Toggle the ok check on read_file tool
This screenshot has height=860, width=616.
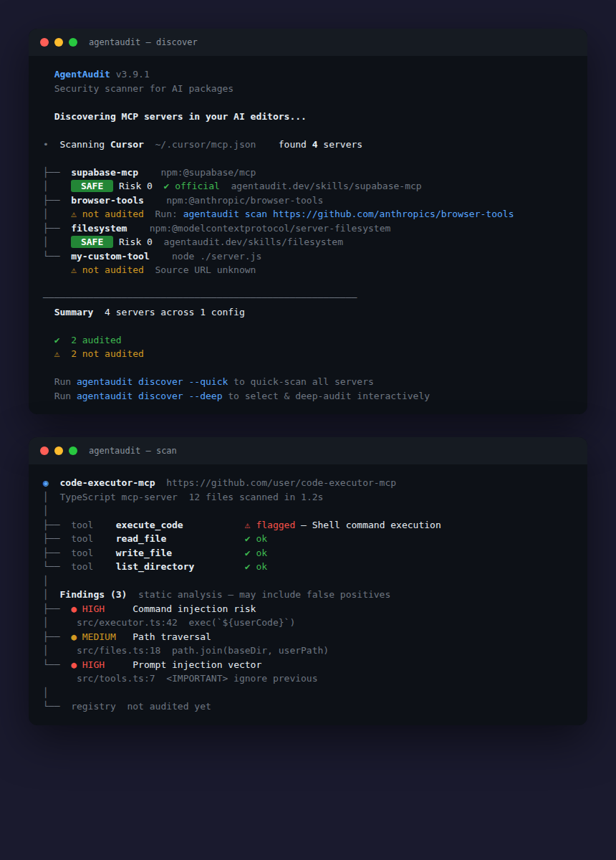click(x=249, y=538)
